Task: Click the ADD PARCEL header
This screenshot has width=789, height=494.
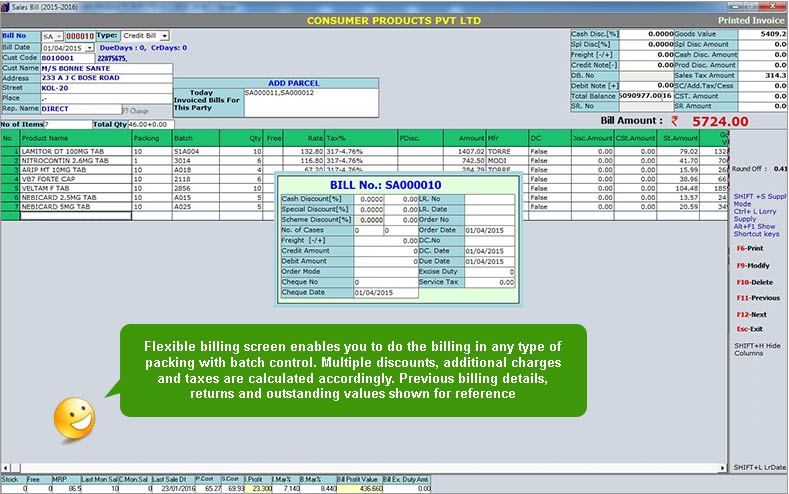Action: (x=293, y=83)
